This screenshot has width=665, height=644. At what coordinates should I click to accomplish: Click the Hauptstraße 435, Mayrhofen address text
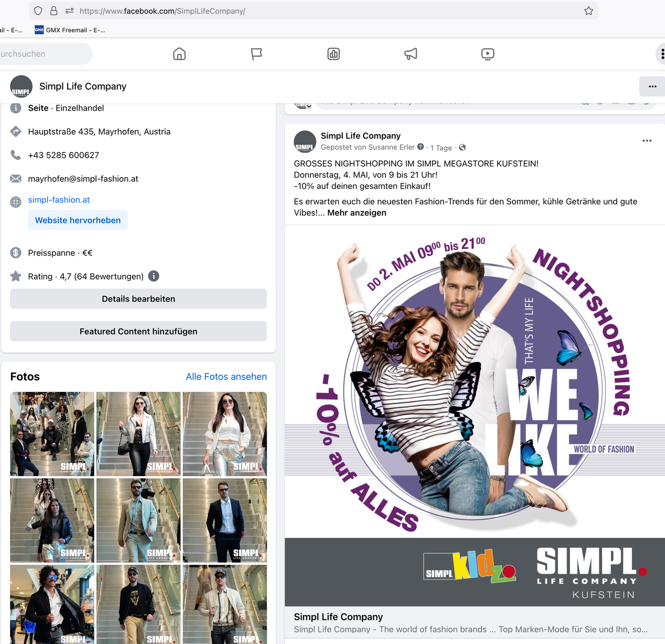99,131
